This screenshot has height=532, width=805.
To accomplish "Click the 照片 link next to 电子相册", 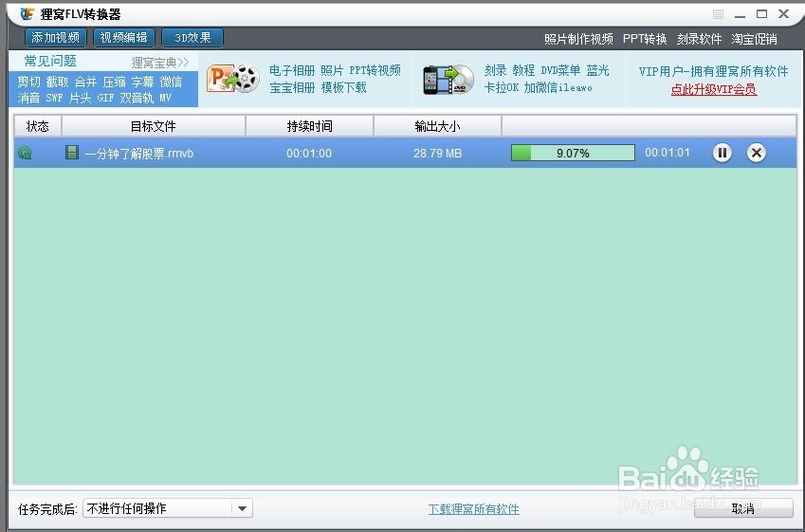I will coord(332,70).
